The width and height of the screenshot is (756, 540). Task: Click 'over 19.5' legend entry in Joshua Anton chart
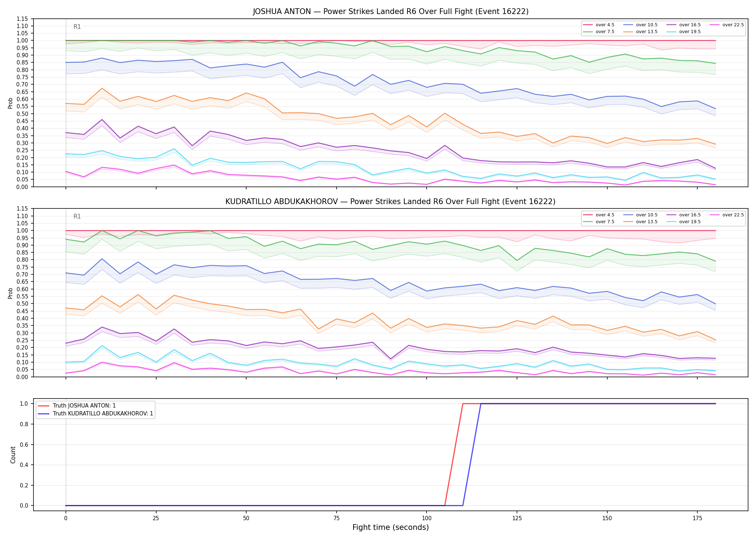point(684,32)
